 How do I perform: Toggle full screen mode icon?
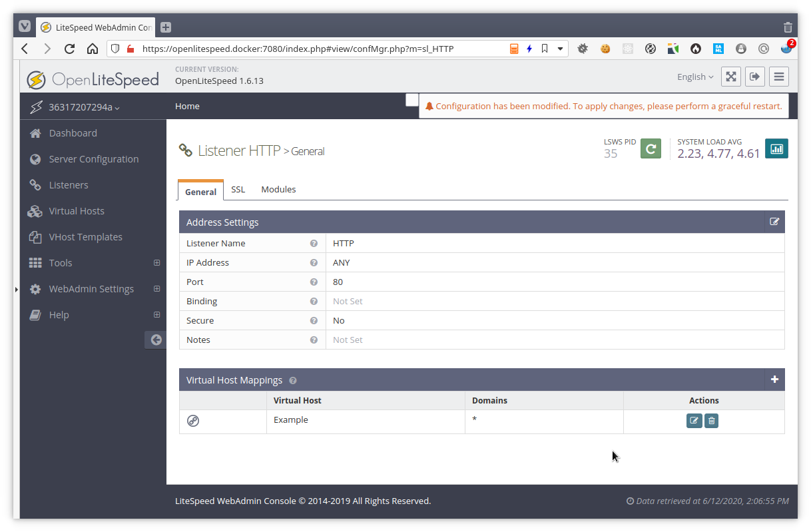(730, 77)
